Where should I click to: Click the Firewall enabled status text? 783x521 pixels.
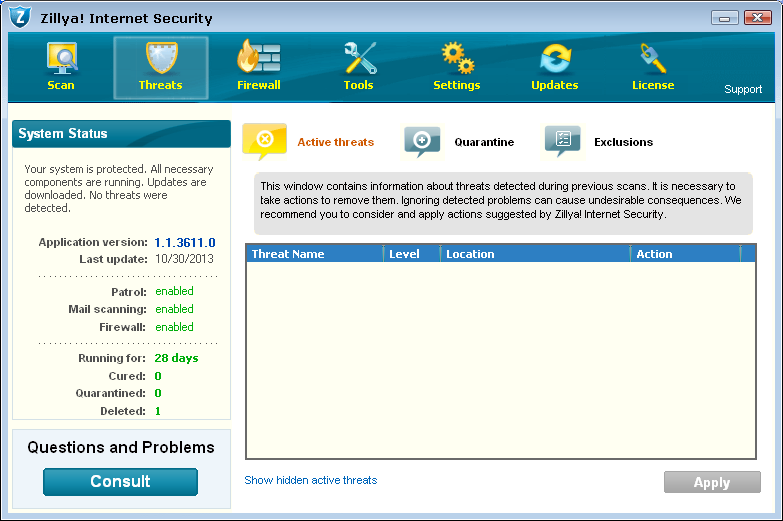pyautogui.click(x=174, y=327)
